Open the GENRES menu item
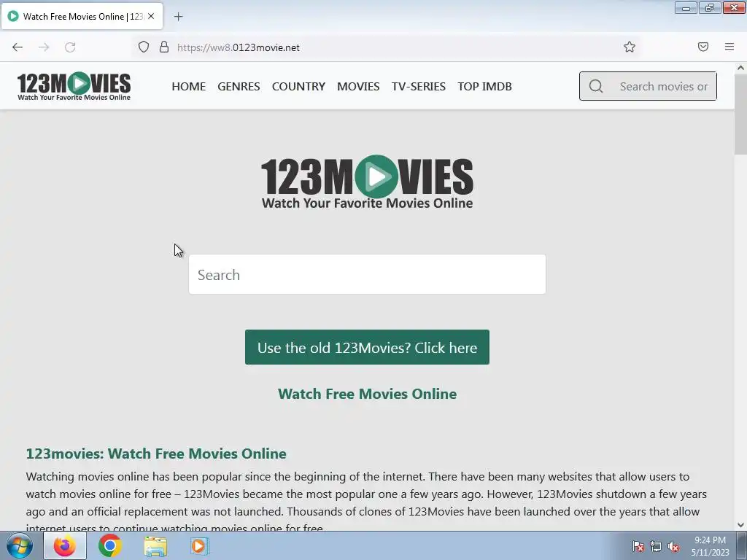The height and width of the screenshot is (560, 747). tap(239, 86)
